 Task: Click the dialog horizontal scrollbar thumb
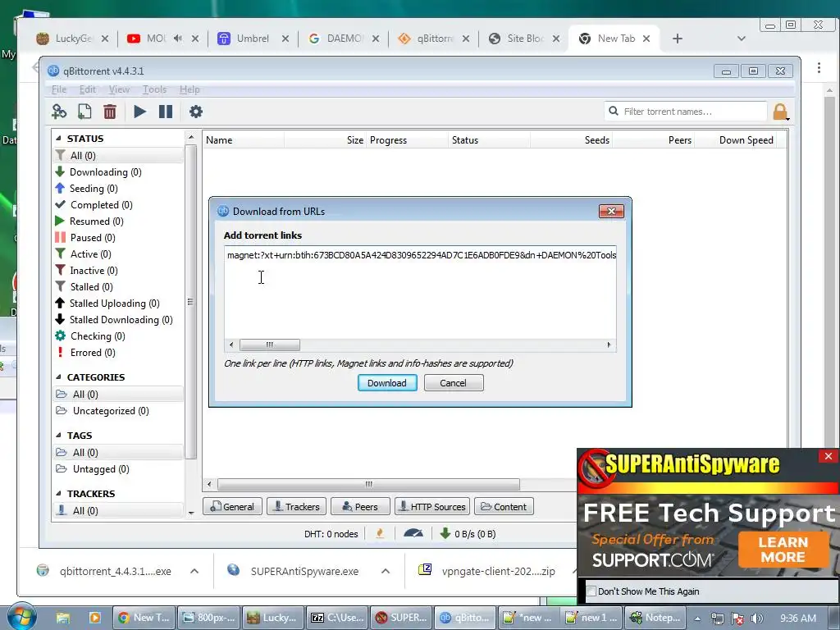coord(269,345)
